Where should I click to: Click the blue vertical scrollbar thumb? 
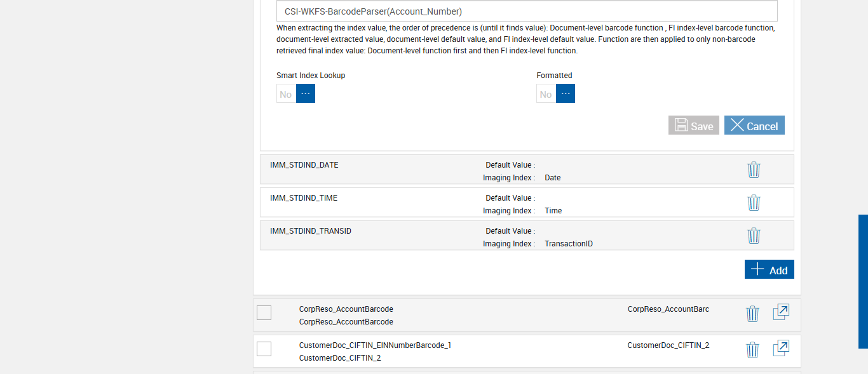click(x=863, y=281)
